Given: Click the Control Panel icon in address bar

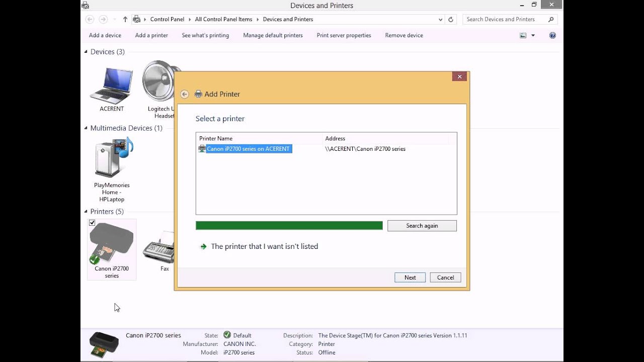Looking at the screenshot, I should coord(136,19).
